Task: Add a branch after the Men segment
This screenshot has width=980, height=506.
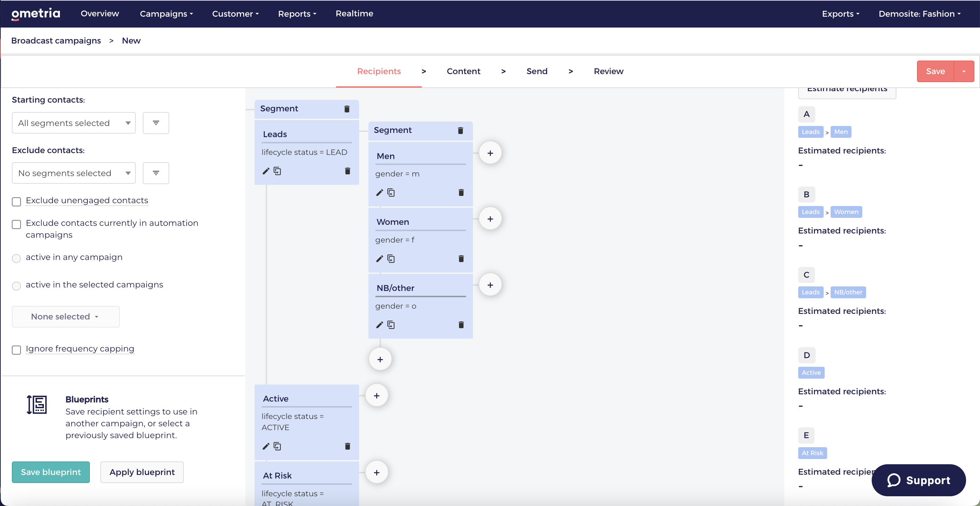Action: 490,153
